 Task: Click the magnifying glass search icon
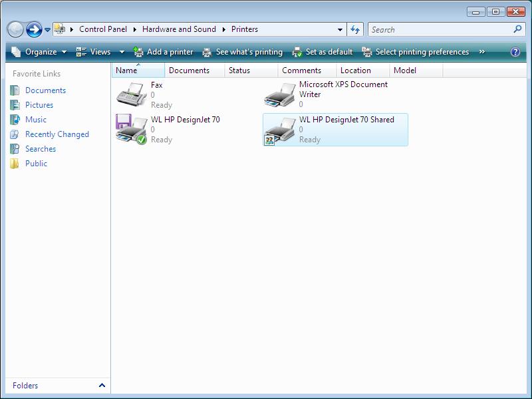tap(517, 29)
